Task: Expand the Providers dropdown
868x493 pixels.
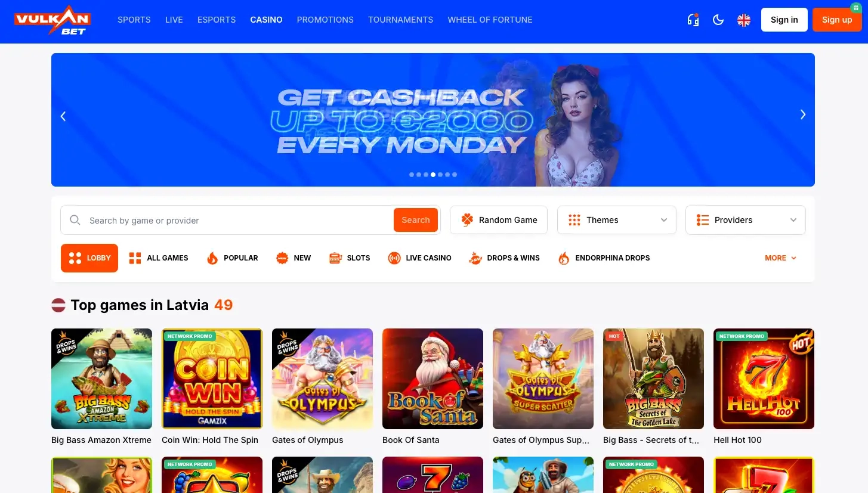Action: pos(746,220)
